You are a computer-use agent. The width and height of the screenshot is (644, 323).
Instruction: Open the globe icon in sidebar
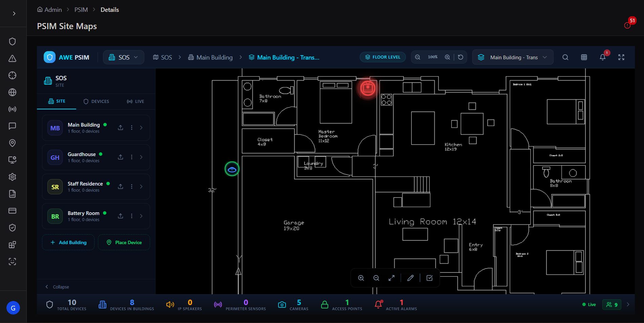pyautogui.click(x=13, y=92)
